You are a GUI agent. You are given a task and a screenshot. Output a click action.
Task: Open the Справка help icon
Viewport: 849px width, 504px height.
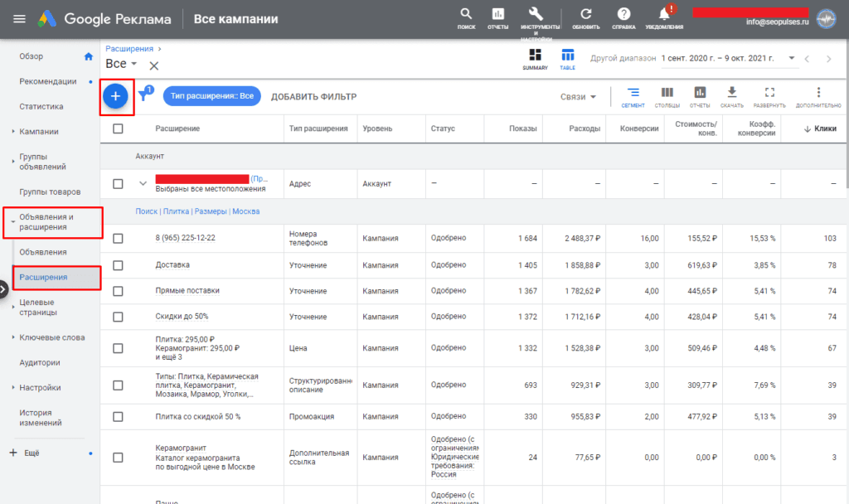(x=623, y=18)
